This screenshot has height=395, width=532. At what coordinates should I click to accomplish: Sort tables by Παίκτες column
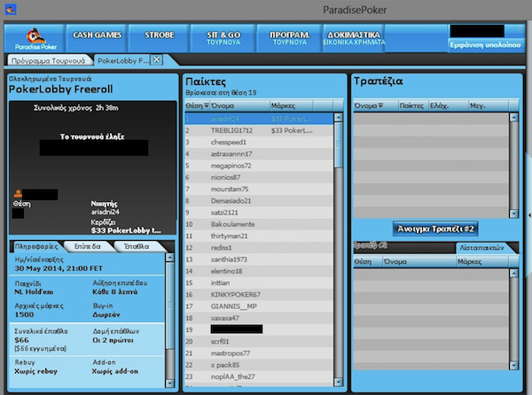click(413, 105)
